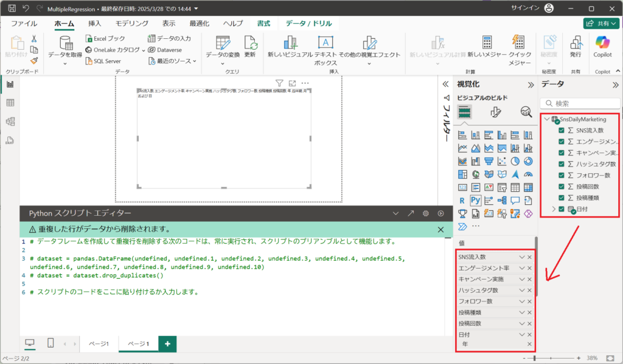The width and height of the screenshot is (623, 364).
Task: Collapse the SnsDailyMarketing table
Action: pyautogui.click(x=547, y=119)
